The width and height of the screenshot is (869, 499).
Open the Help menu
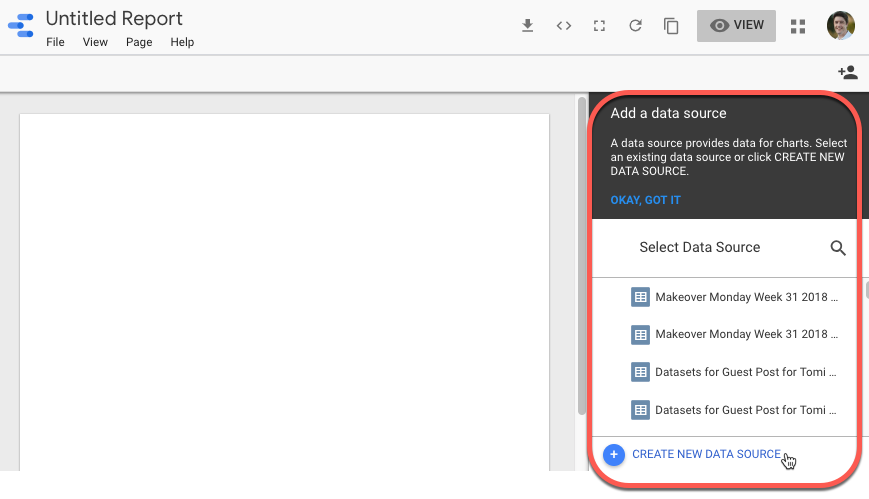tap(182, 42)
